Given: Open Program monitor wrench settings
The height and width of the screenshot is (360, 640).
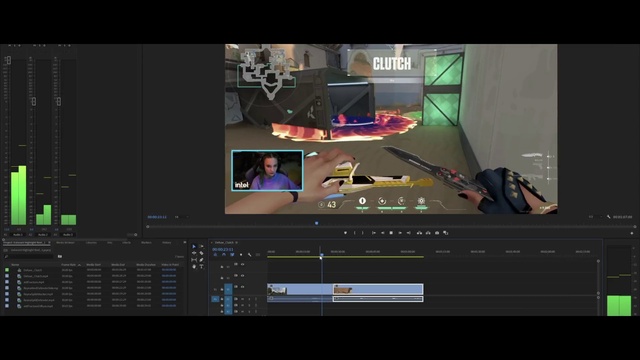Looking at the screenshot, I should 609,217.
